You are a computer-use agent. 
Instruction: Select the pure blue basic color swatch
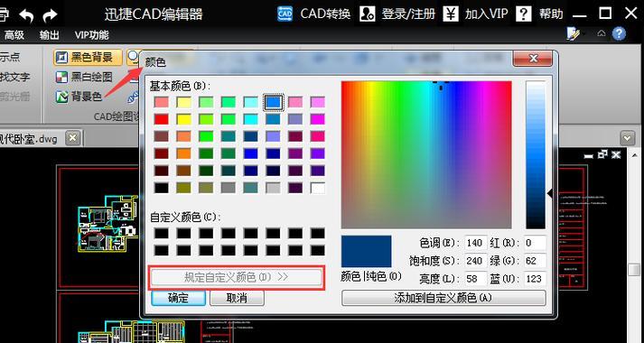251,153
